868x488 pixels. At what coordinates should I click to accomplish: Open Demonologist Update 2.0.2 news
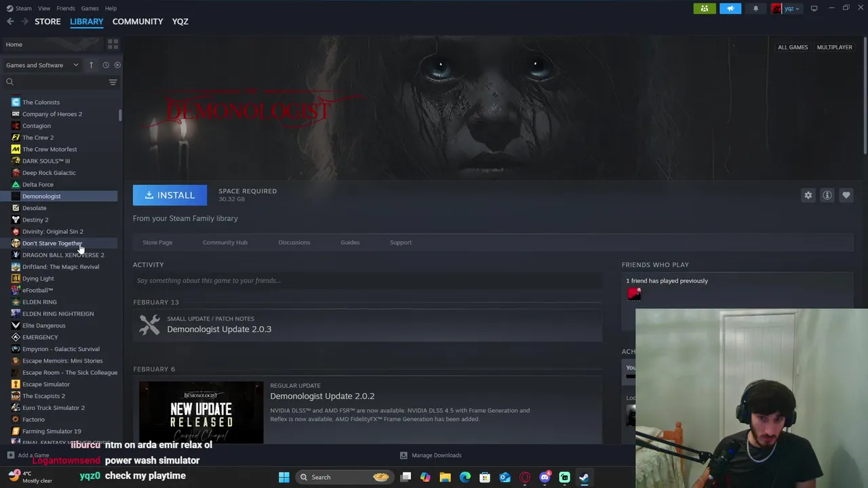point(322,396)
